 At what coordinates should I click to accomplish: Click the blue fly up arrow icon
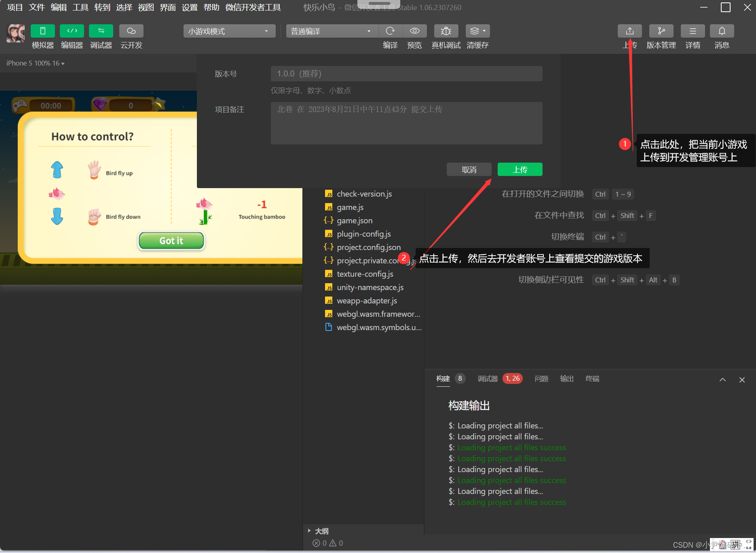57,170
